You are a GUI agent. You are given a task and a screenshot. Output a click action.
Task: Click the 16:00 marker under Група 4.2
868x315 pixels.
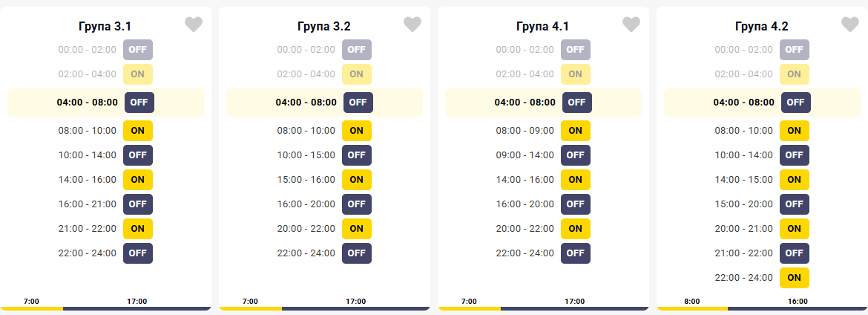797,301
